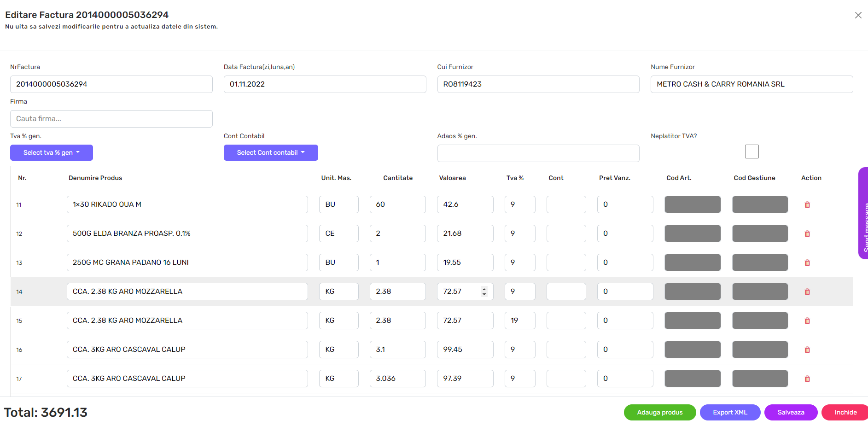Click Valoarea stepper arrows in row 14
The width and height of the screenshot is (868, 426).
(484, 292)
